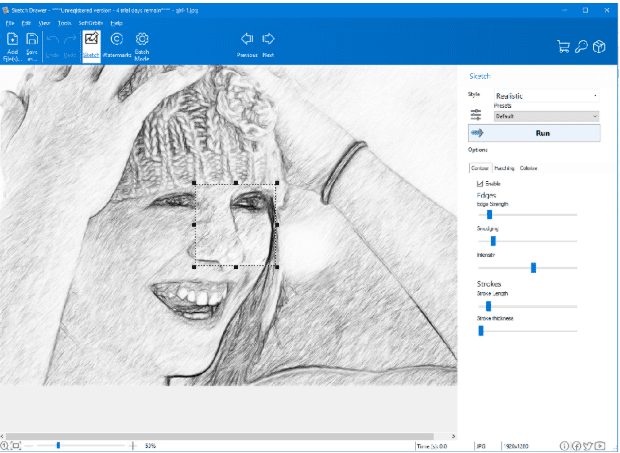Click the 3D box icon
The image size is (620, 453).
(x=599, y=46)
